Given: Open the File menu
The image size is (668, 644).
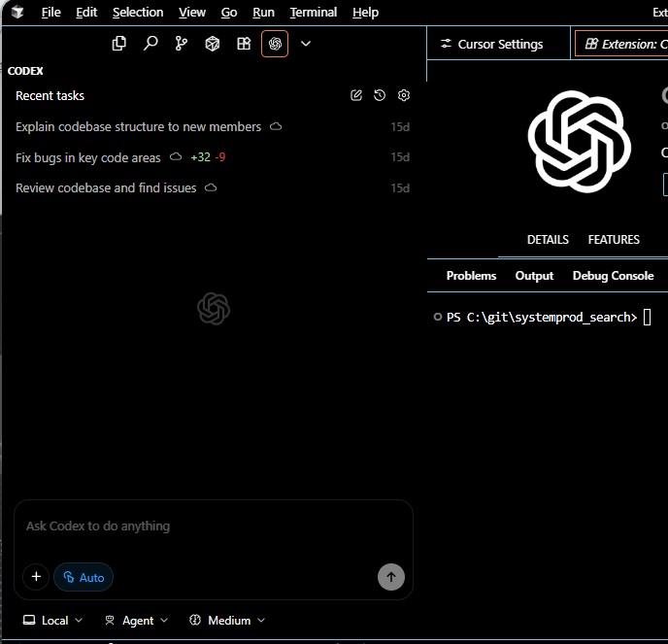Looking at the screenshot, I should click(x=51, y=13).
